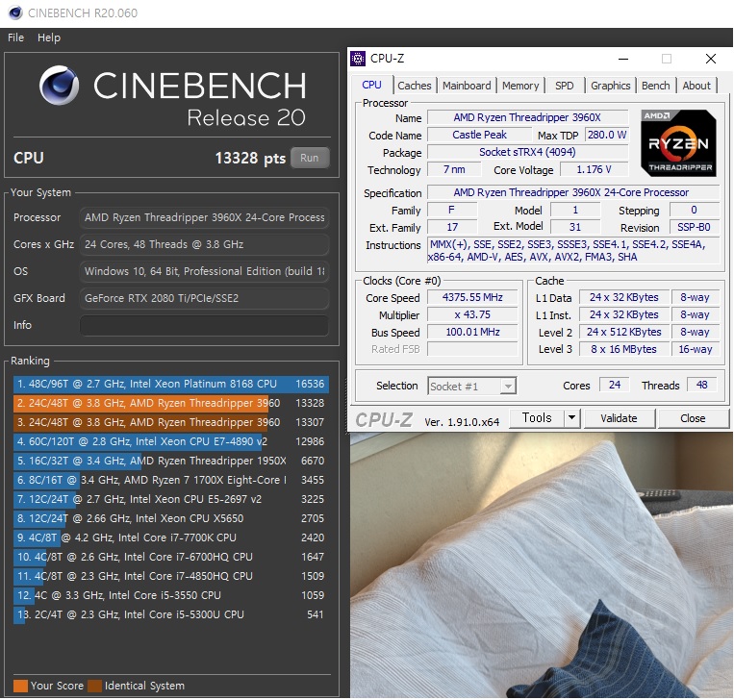
Task: Select ranking entry 3 with score 13307
Action: [x=171, y=422]
